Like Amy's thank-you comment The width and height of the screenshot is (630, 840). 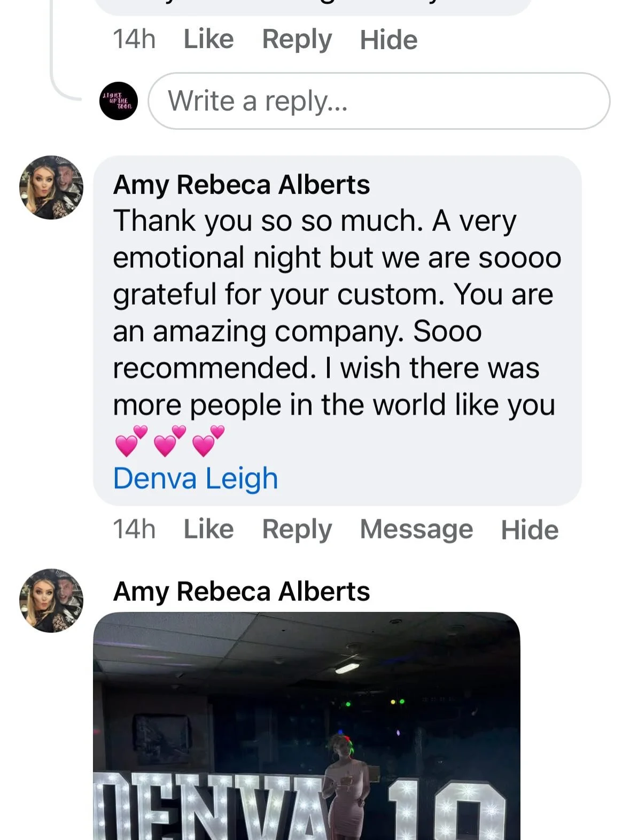(208, 529)
